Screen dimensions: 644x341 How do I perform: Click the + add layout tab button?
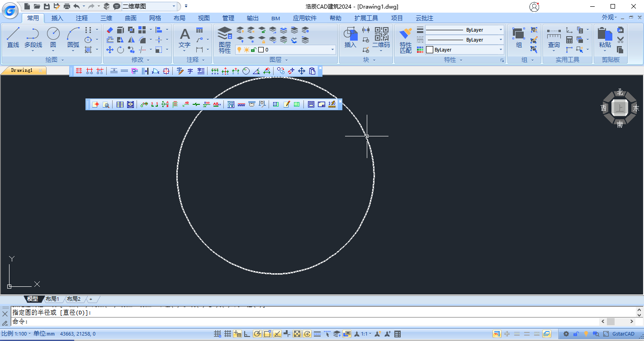coord(90,299)
